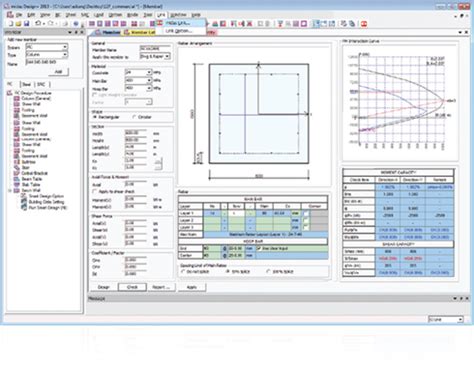This screenshot has width=474, height=367.
Task: Click the Report... button
Action: (x=161, y=287)
